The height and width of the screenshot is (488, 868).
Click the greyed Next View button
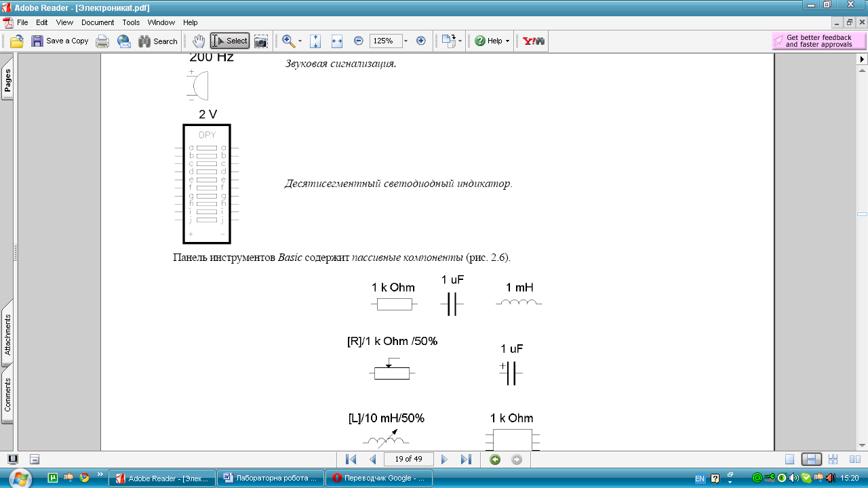point(517,459)
